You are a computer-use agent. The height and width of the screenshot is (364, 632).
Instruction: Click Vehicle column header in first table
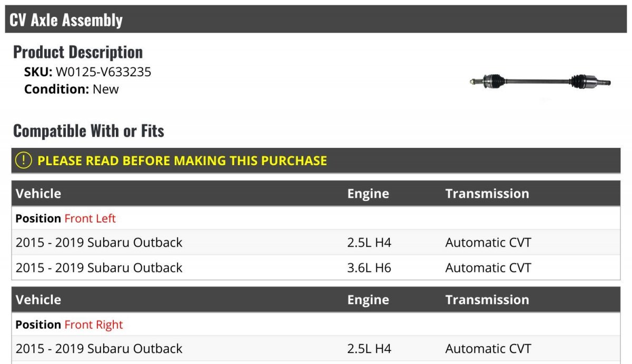coord(38,194)
